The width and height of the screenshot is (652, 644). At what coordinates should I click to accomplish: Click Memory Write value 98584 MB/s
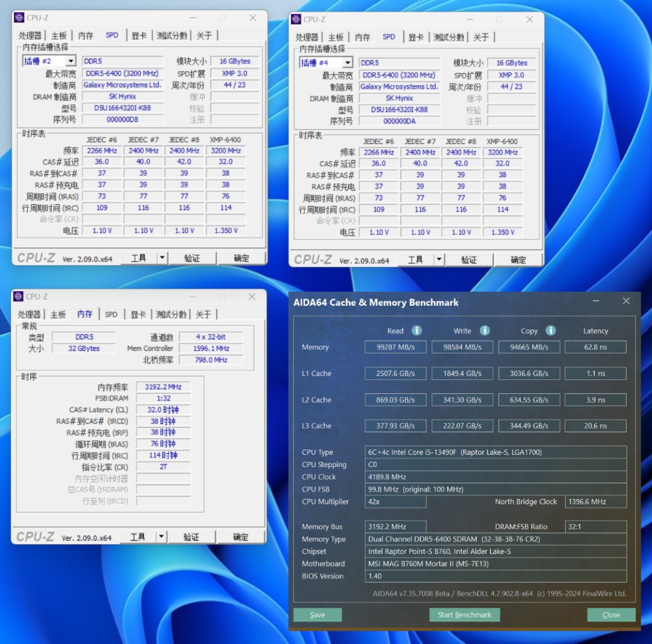click(x=462, y=347)
